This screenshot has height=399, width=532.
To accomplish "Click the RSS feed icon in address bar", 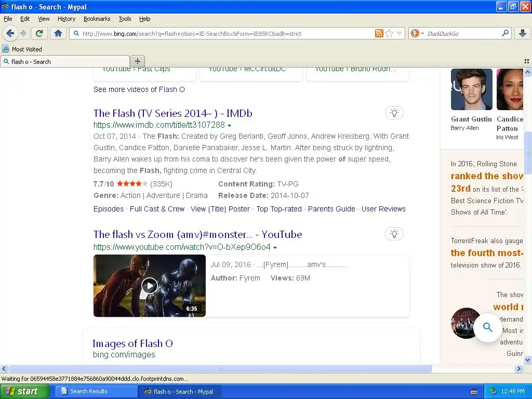I will pos(379,33).
